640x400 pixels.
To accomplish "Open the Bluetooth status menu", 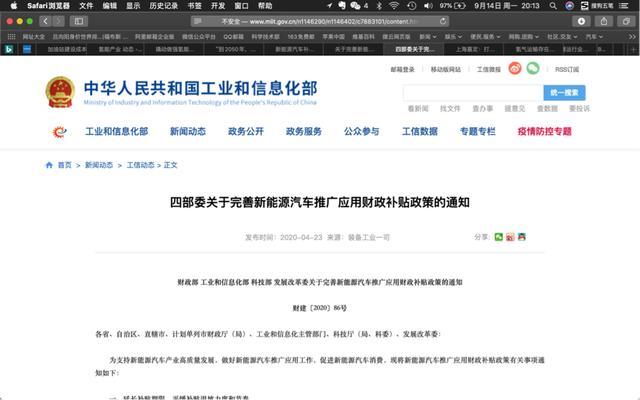I will pos(379,6).
